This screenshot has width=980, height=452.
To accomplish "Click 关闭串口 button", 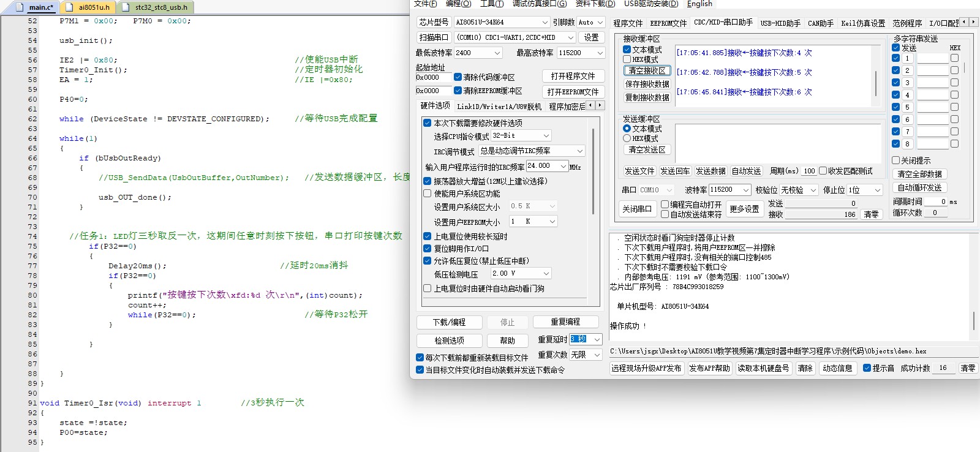I will (x=637, y=209).
